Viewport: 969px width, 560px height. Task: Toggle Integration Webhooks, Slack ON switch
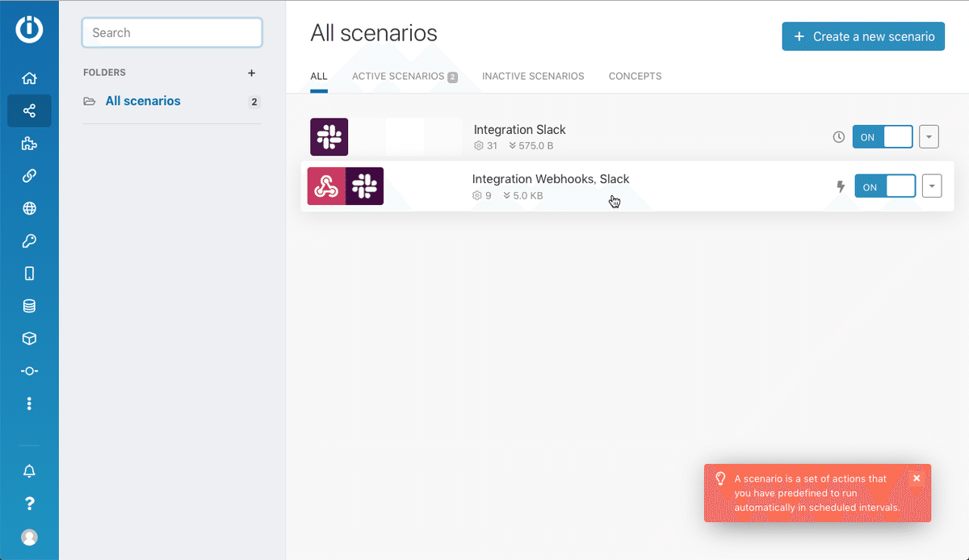885,187
